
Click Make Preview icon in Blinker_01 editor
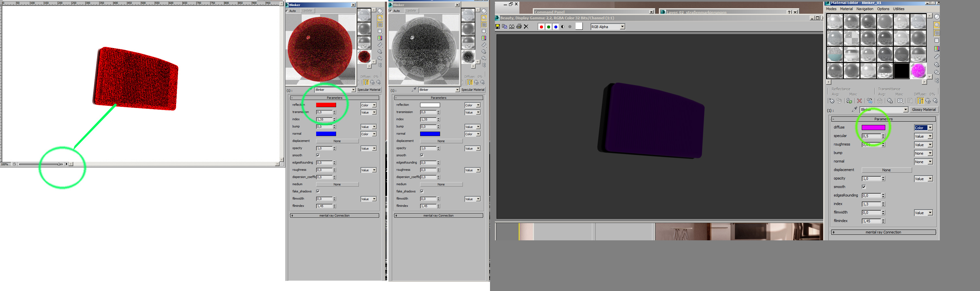click(937, 57)
